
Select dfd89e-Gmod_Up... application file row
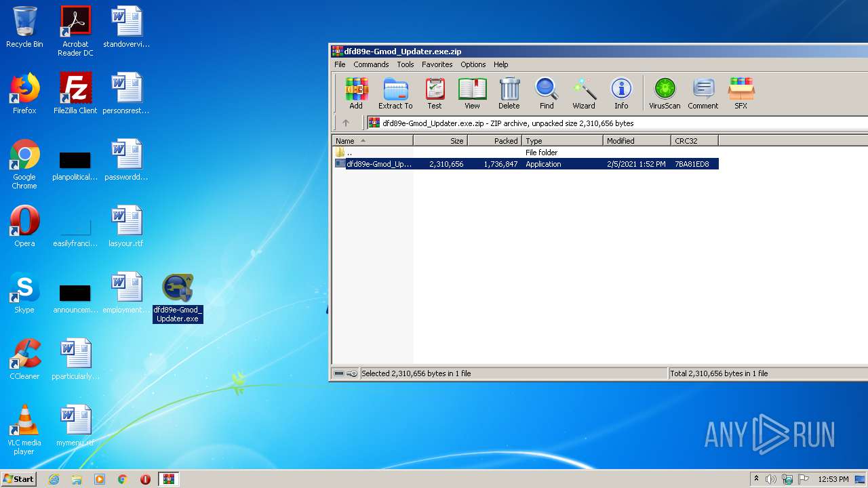pyautogui.click(x=526, y=164)
